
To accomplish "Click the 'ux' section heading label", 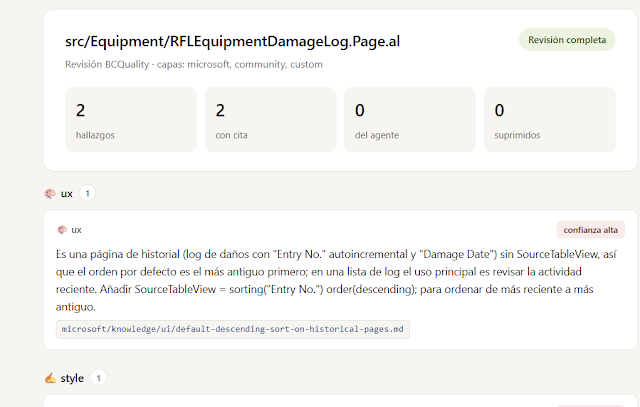I will [x=67, y=193].
